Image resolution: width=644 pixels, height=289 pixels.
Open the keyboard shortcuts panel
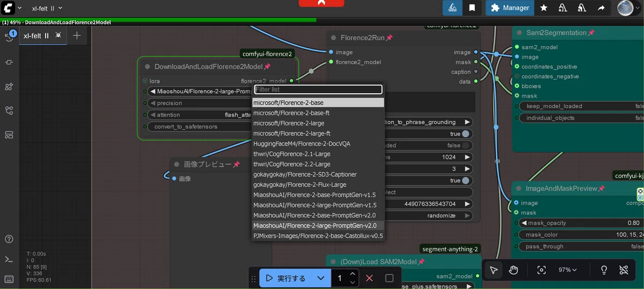(9, 279)
